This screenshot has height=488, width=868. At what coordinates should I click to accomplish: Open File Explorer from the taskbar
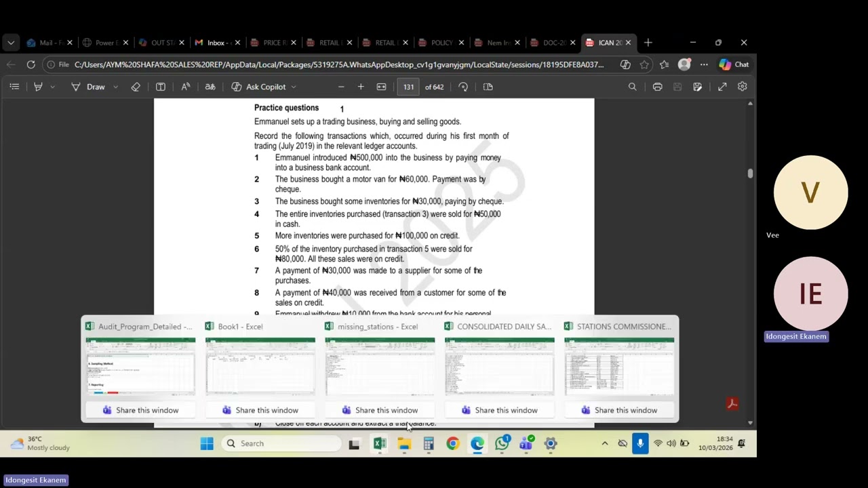click(x=404, y=444)
